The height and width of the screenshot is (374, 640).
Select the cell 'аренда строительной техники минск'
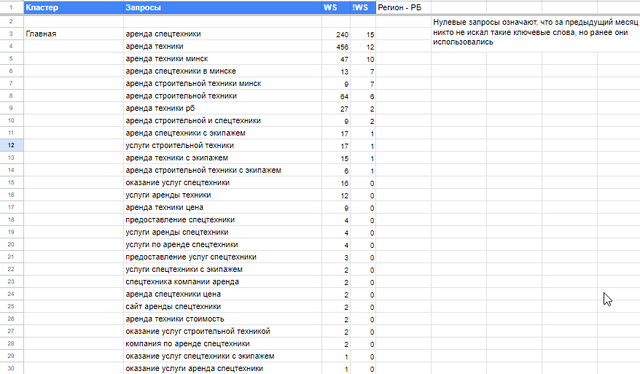click(x=222, y=83)
